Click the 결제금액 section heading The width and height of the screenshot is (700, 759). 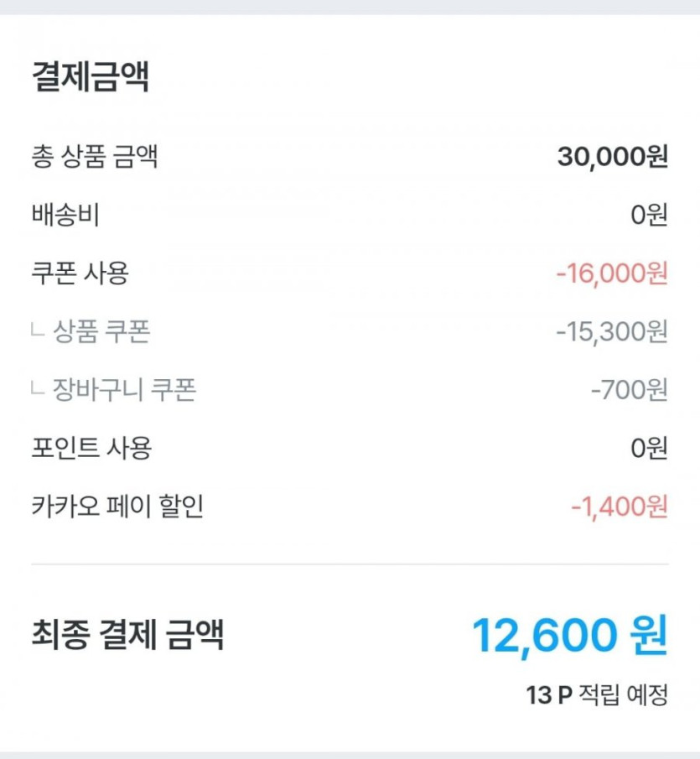(x=91, y=78)
